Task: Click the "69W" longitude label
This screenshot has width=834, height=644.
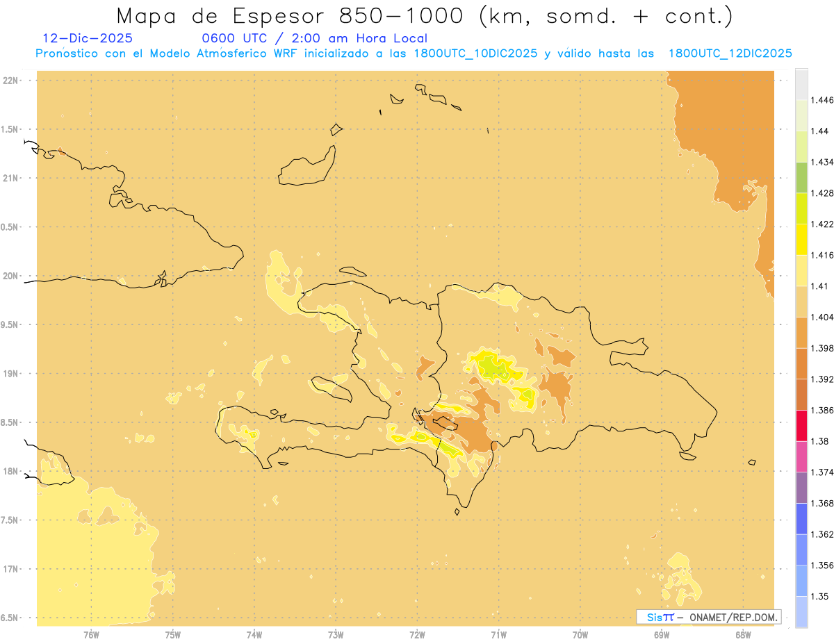Action: [x=662, y=636]
